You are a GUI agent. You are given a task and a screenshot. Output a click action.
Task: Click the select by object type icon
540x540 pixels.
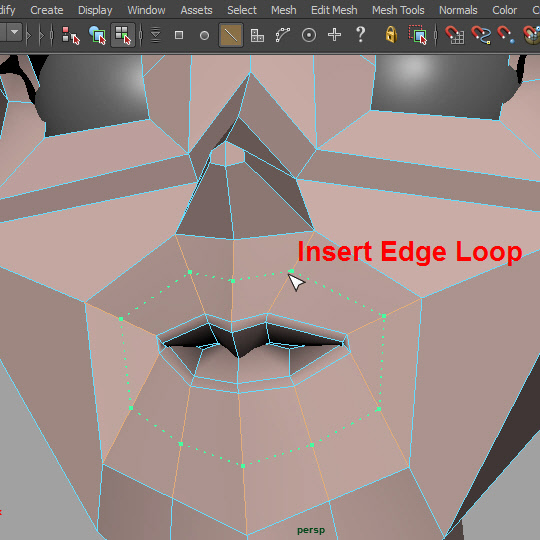[97, 35]
